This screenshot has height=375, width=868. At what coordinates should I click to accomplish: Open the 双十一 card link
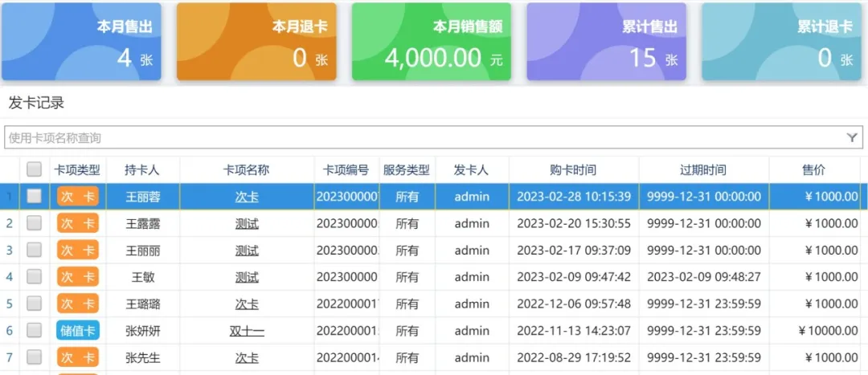(x=247, y=331)
